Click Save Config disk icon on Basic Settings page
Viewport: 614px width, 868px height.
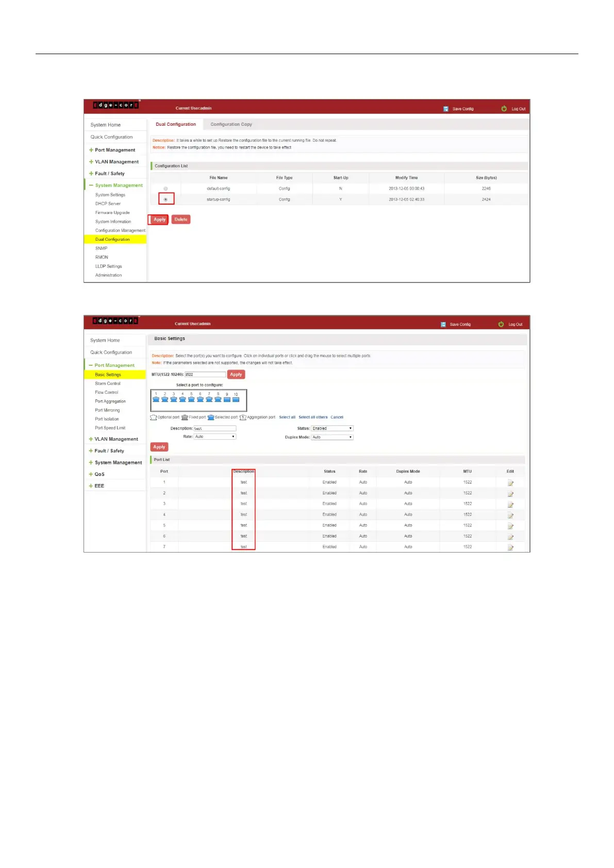443,324
